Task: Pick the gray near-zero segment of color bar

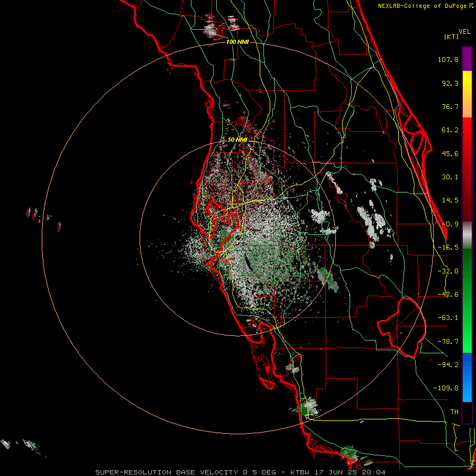Action: click(467, 235)
